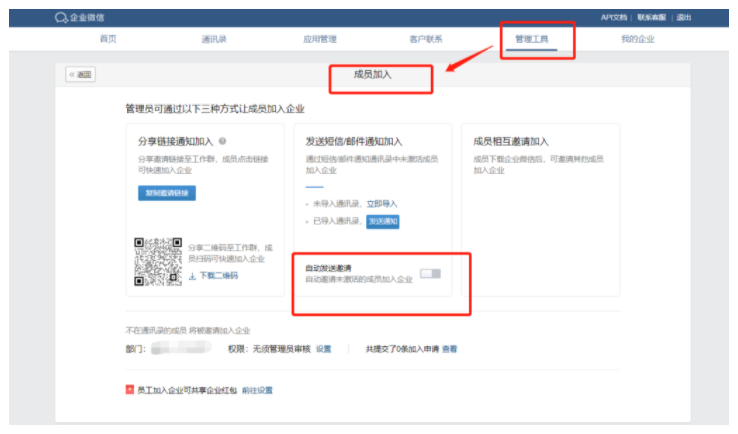Click the 前往设置 link

pos(257,390)
